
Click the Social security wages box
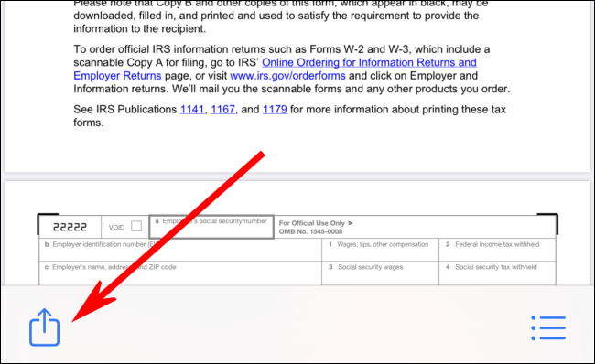click(380, 273)
